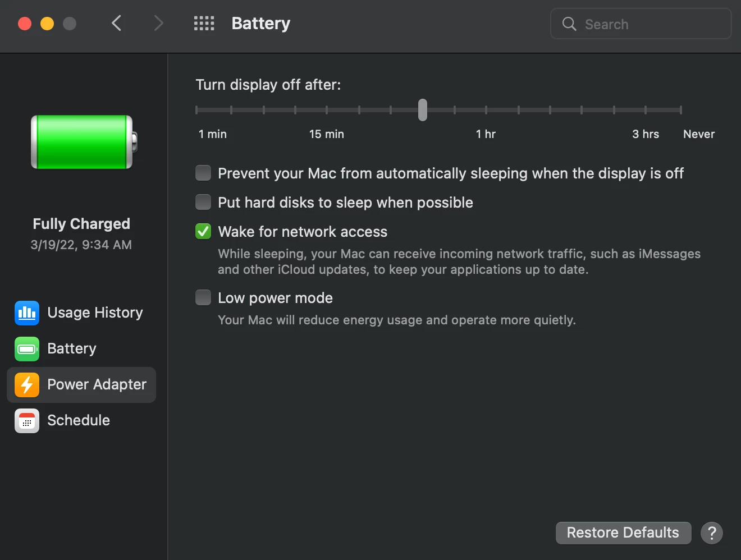
Task: Click the Battery window title
Action: coord(261,24)
